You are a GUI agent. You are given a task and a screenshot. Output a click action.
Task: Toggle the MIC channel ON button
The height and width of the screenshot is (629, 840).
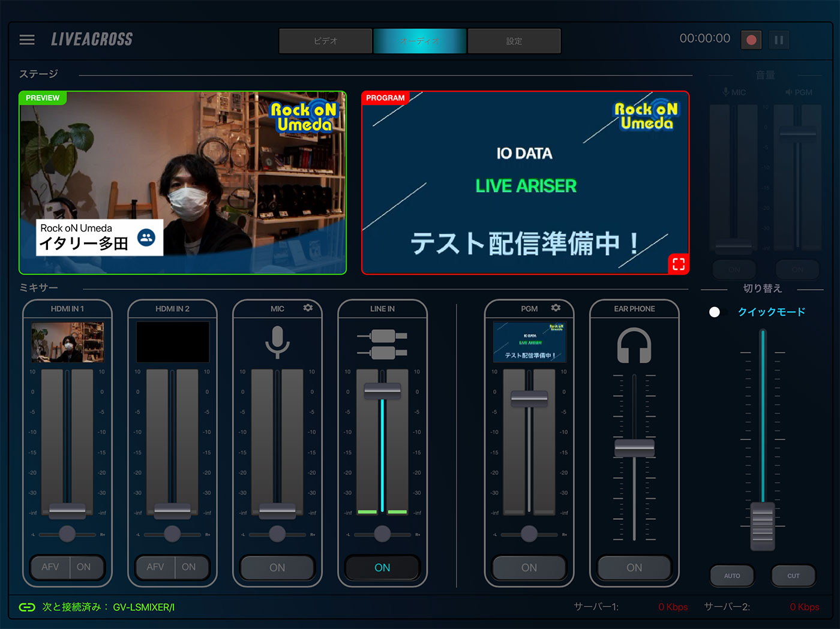pyautogui.click(x=277, y=568)
